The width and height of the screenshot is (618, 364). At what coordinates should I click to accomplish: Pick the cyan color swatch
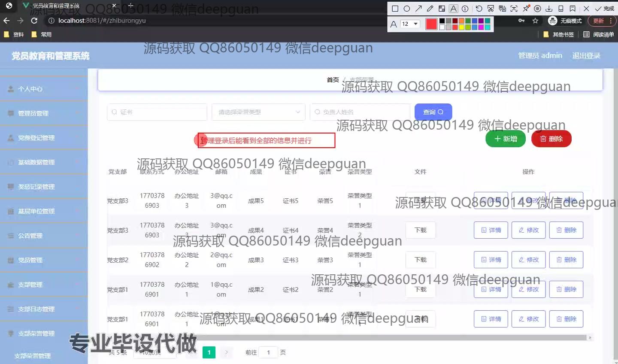(488, 27)
